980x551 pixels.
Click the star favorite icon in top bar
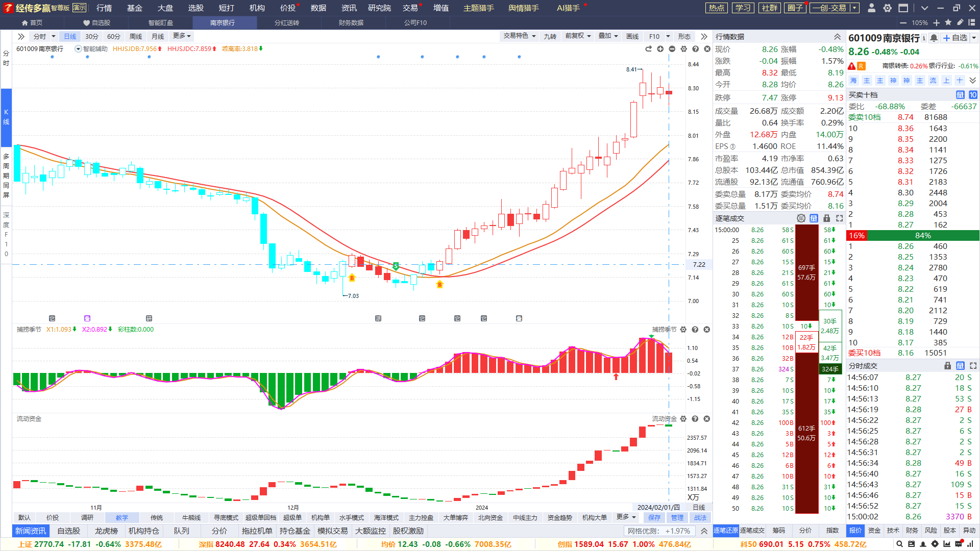coord(948,22)
